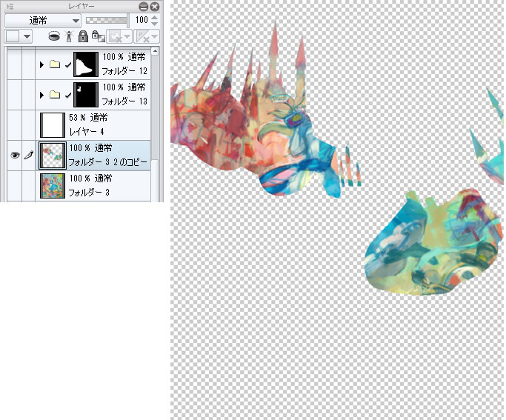This screenshot has height=420, width=506.
Task: Select the レイヤー 4 white thumbnail
Action: pyautogui.click(x=53, y=125)
